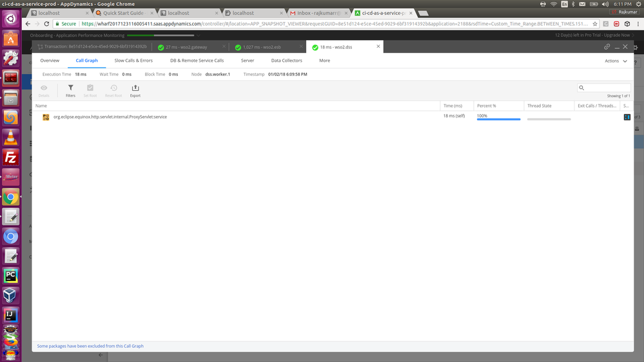Switch to Slow Calls & Errors tab
The width and height of the screenshot is (644, 362).
tap(133, 61)
